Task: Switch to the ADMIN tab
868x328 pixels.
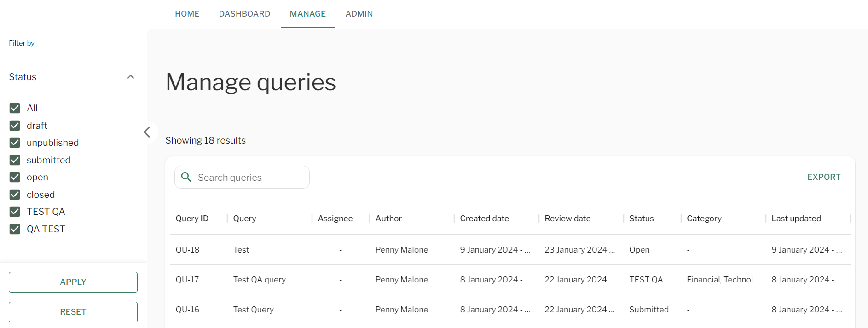Action: [359, 14]
